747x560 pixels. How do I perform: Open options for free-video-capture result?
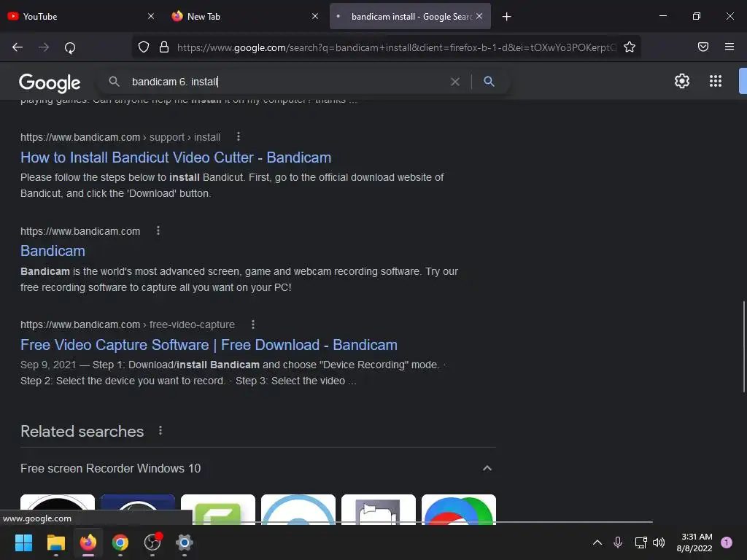click(253, 324)
